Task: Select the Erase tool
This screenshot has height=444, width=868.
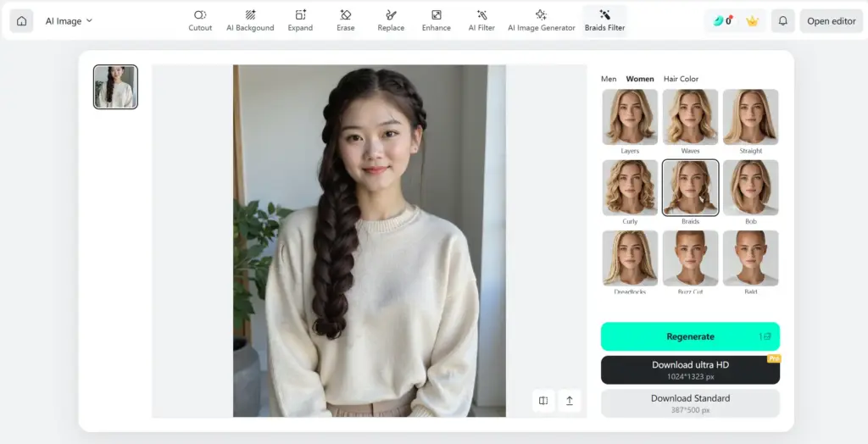Action: point(346,21)
